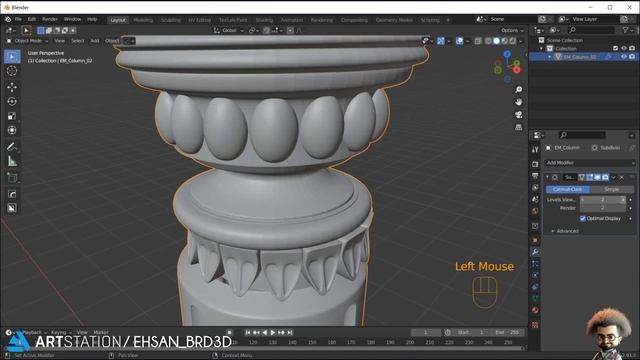Open the File menu

18,19
